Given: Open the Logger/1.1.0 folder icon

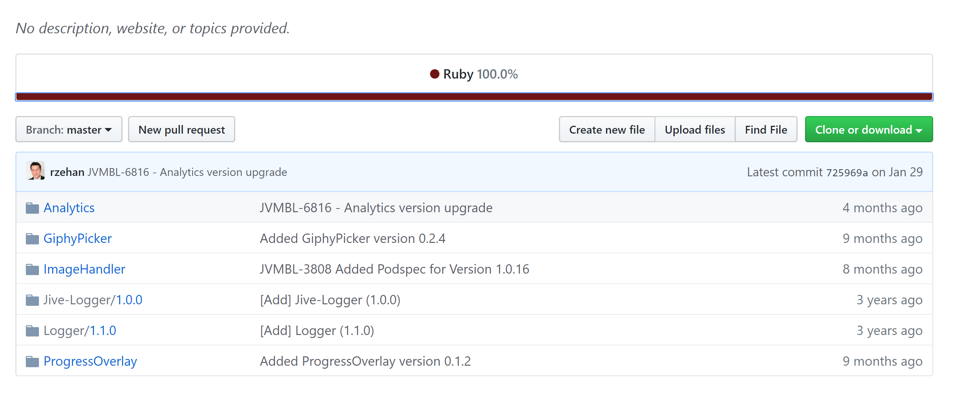Looking at the screenshot, I should (32, 330).
